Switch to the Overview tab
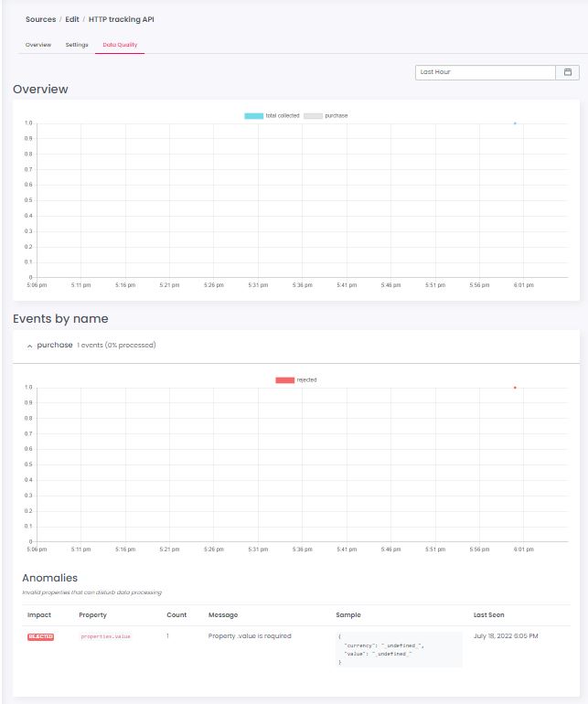588x704 pixels. (x=38, y=45)
